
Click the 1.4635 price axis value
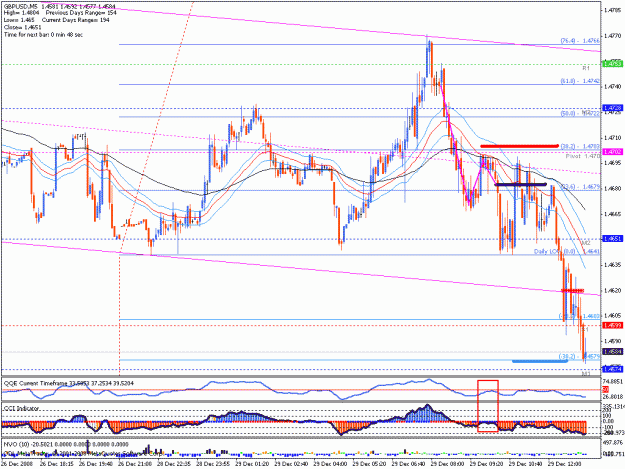click(x=613, y=264)
